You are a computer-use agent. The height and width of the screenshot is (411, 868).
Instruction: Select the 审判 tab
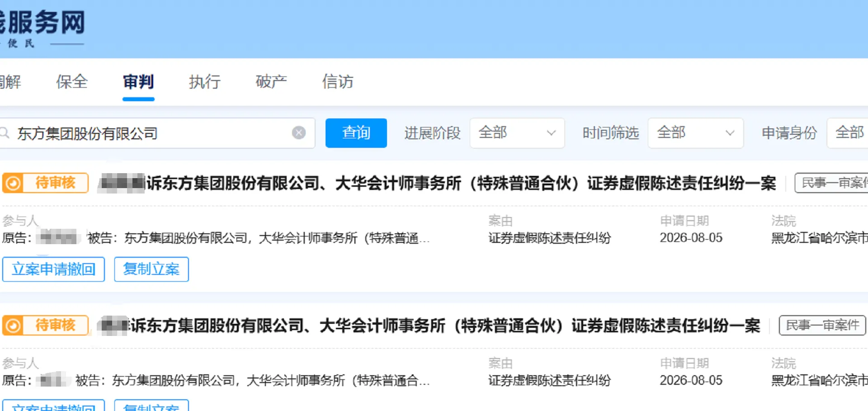138,82
